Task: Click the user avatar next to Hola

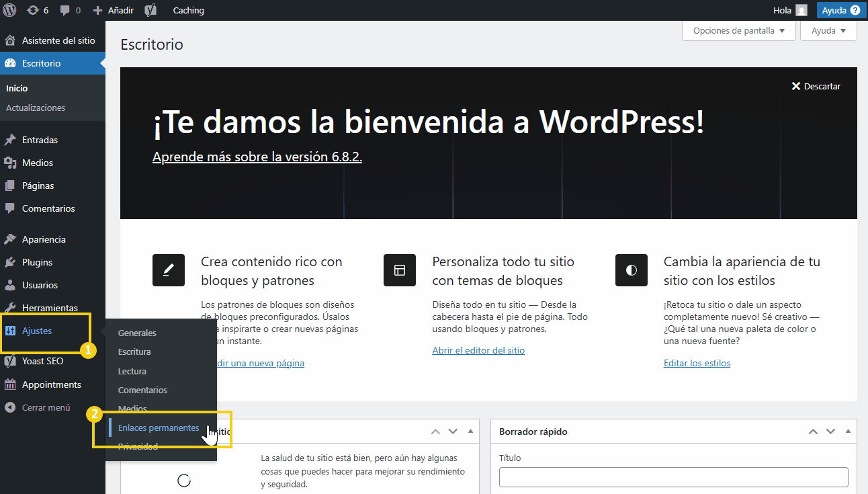Action: tap(801, 10)
